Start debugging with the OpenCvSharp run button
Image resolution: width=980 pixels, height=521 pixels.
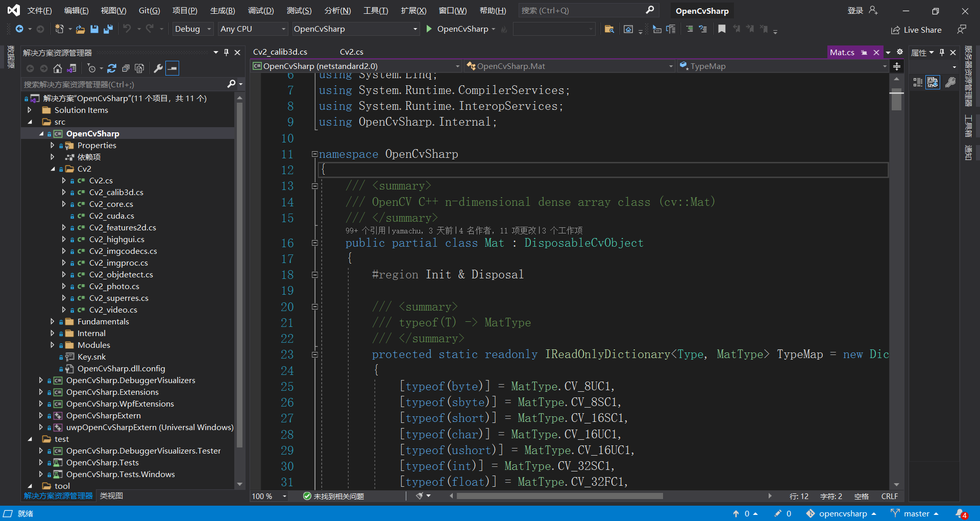point(461,29)
